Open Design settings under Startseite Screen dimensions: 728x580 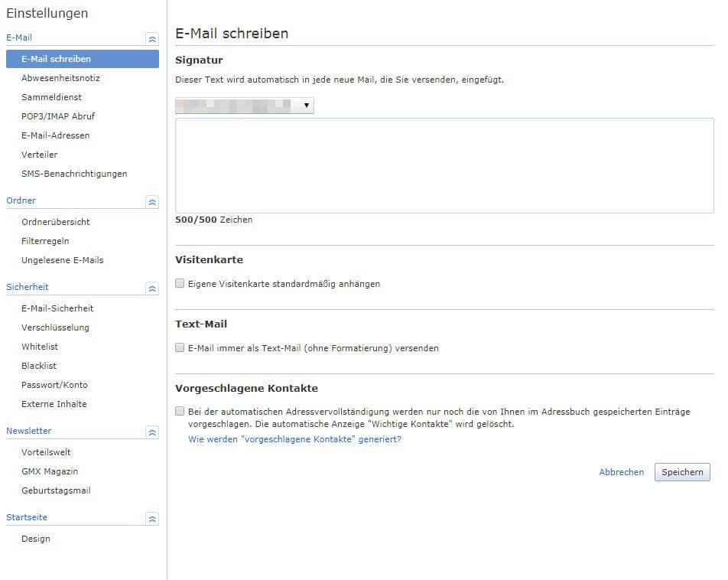point(36,539)
